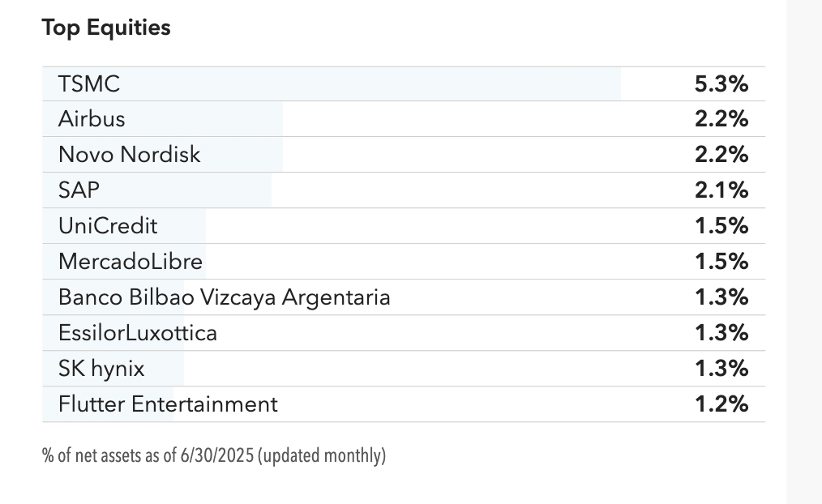Select the SK hynix holding

pyautogui.click(x=101, y=369)
